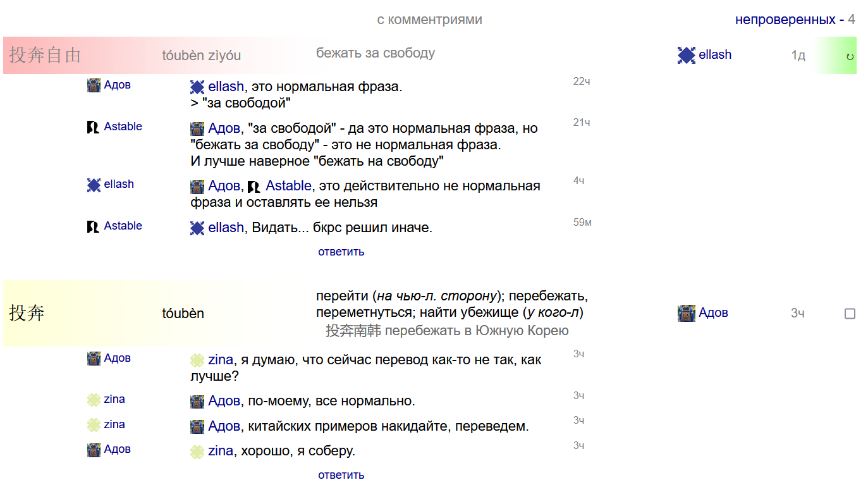Viewport: 868px width, 480px height.
Task: Click the example phrase 投奔南韩
Action: [353, 331]
